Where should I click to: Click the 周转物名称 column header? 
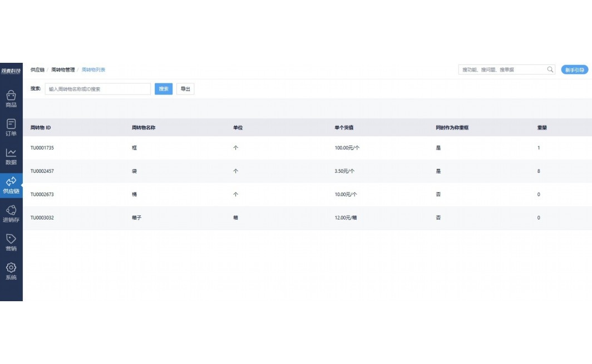(143, 128)
